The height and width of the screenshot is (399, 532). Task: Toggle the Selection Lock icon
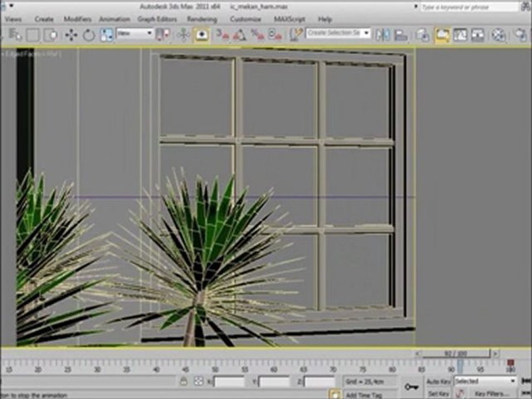pos(183,381)
